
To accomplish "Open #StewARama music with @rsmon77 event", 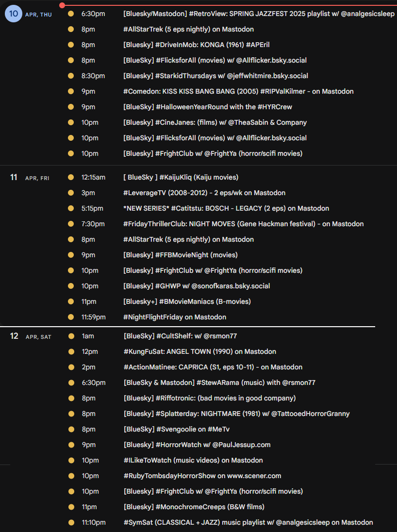I will (x=219, y=383).
